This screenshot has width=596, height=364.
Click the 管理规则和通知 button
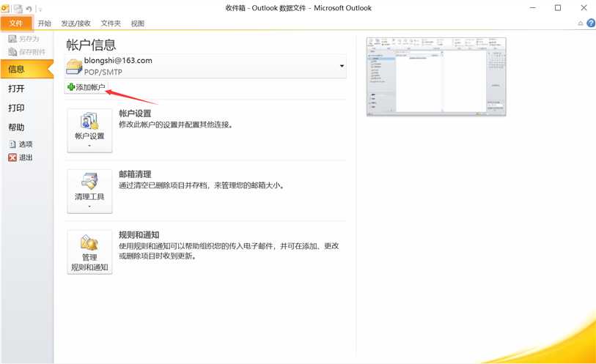(x=89, y=252)
